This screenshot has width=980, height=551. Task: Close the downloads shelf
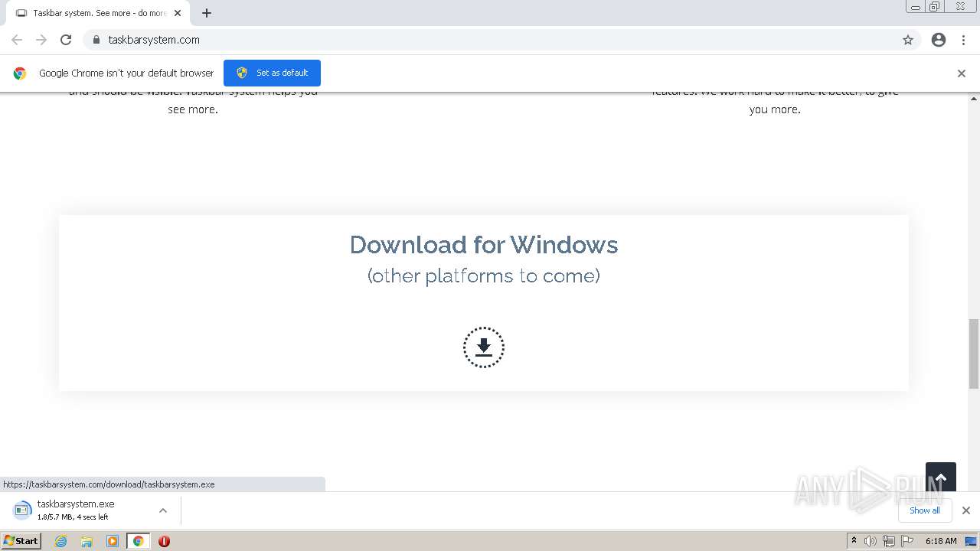coord(966,510)
